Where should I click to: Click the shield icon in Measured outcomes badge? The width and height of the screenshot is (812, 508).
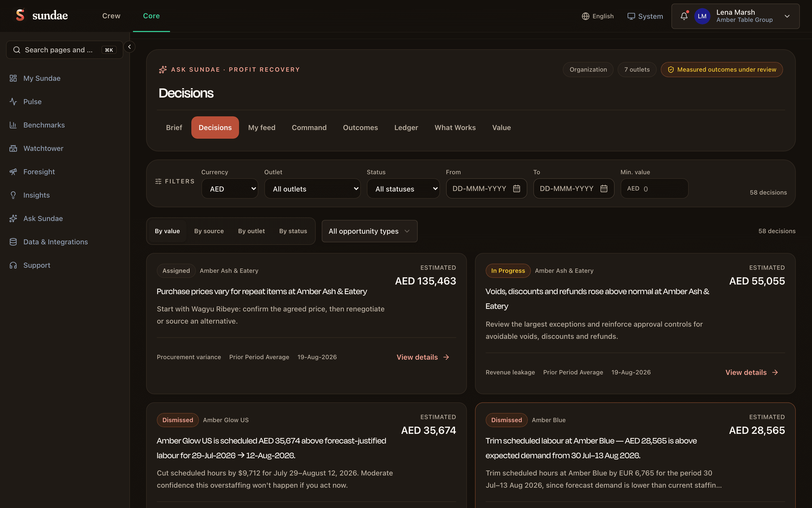(x=671, y=70)
